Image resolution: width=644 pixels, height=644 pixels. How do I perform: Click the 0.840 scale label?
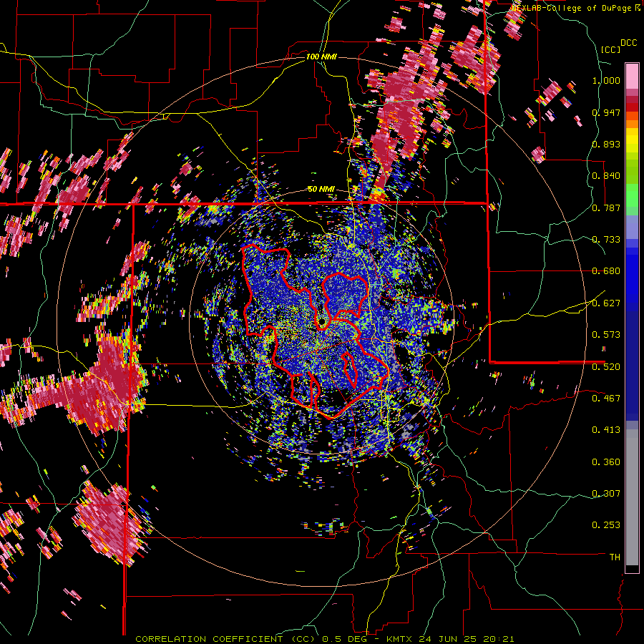click(606, 176)
